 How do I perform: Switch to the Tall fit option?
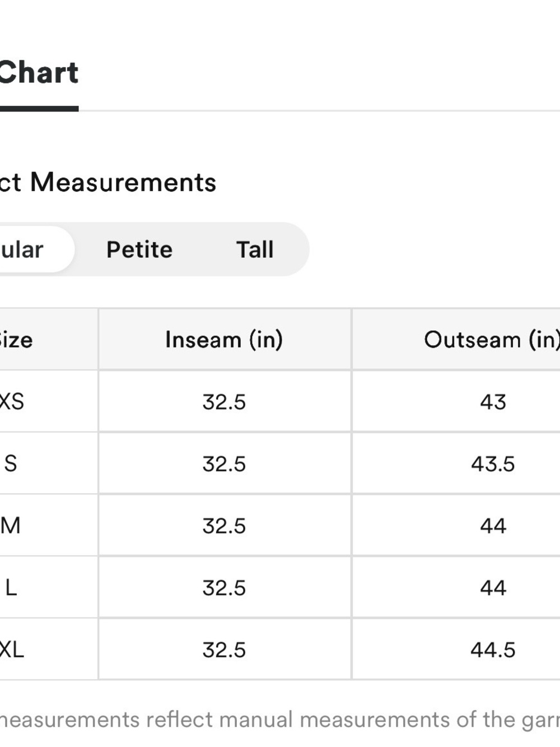pyautogui.click(x=255, y=249)
